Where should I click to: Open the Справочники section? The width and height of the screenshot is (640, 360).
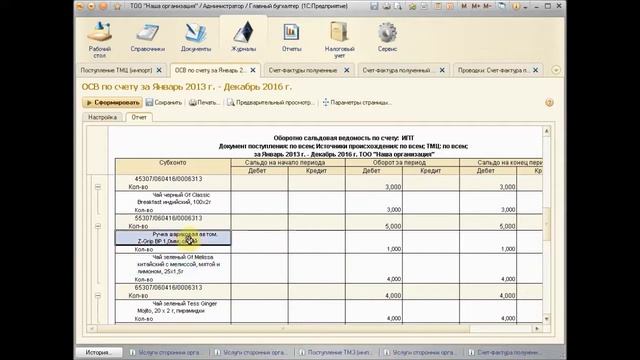coord(148,38)
